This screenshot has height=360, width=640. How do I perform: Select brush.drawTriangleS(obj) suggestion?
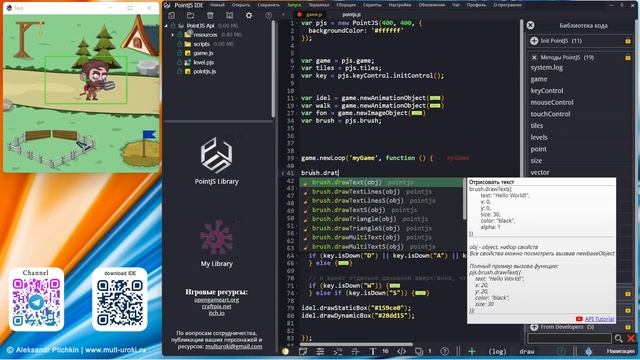356,228
